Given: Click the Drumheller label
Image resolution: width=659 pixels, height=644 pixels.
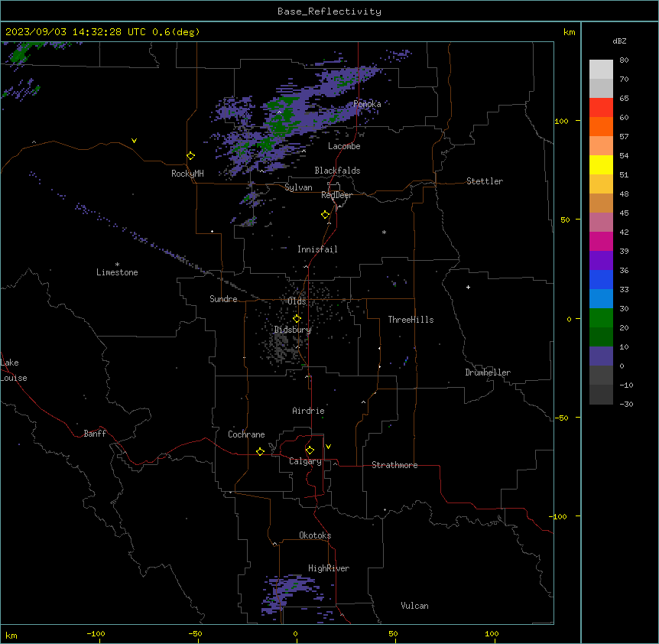Looking at the screenshot, I should [488, 372].
